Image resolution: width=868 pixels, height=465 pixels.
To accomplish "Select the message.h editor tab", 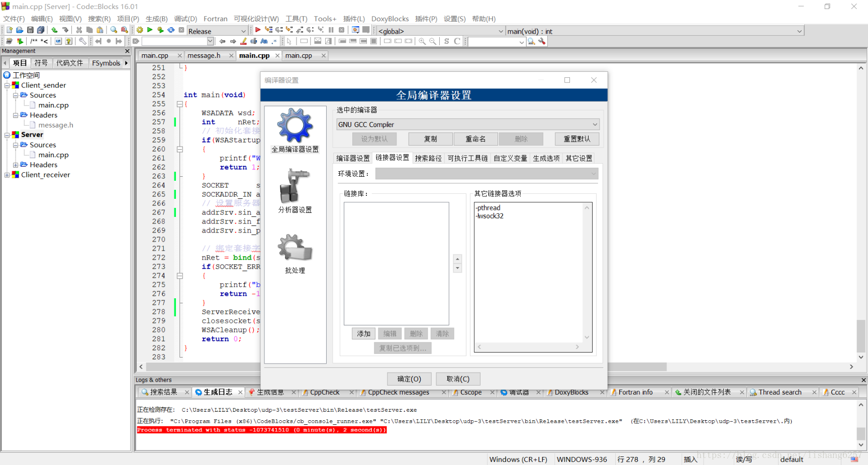I will 204,55.
